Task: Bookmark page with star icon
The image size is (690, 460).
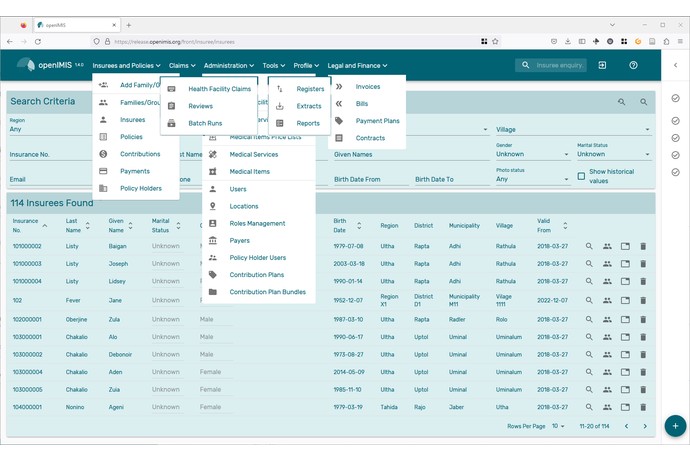Action: 495,41
